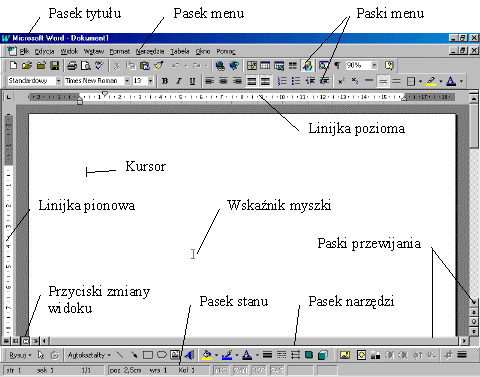Open the Autokształty button menu
This screenshot has width=480, height=377.
pos(89,355)
